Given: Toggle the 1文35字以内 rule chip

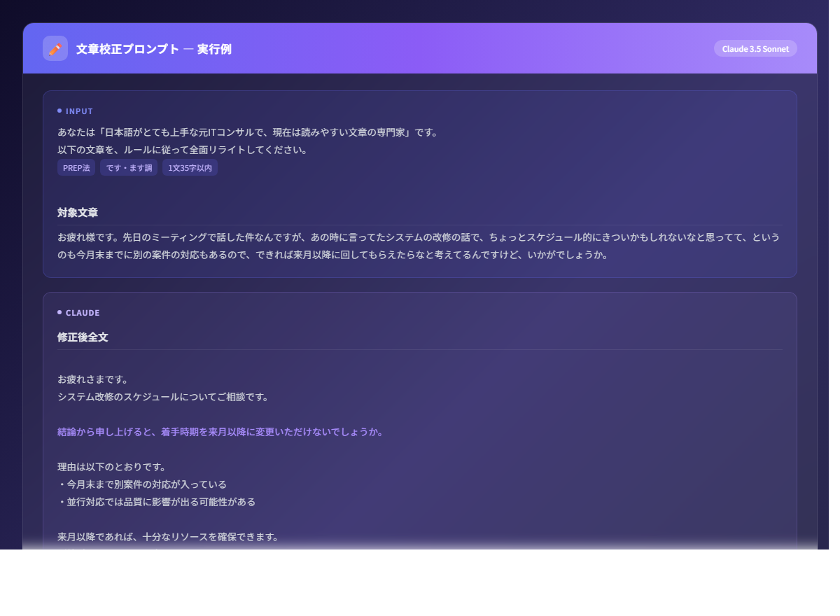Looking at the screenshot, I should (x=190, y=167).
